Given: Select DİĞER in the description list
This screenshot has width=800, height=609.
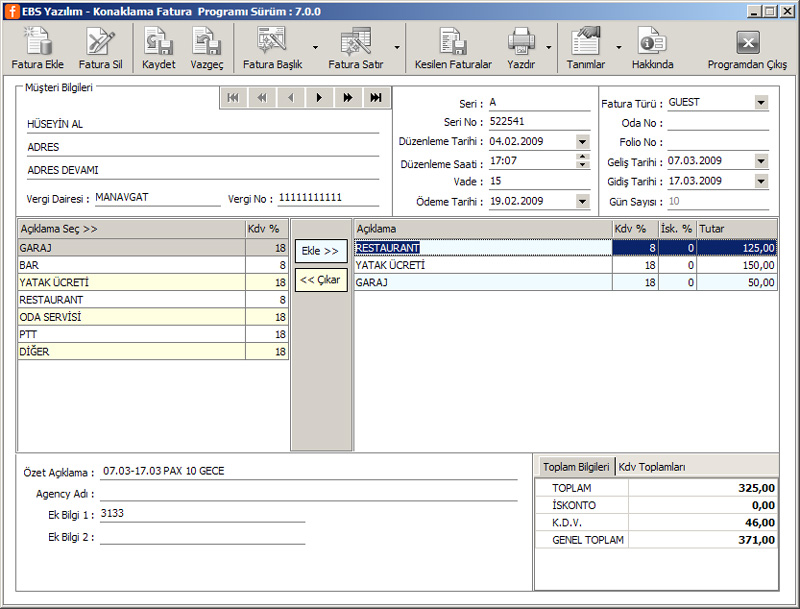Looking at the screenshot, I should pyautogui.click(x=153, y=352).
